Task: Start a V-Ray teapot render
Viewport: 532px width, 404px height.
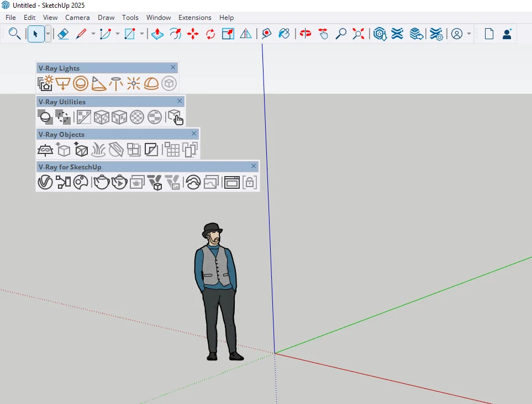Action: (x=102, y=182)
